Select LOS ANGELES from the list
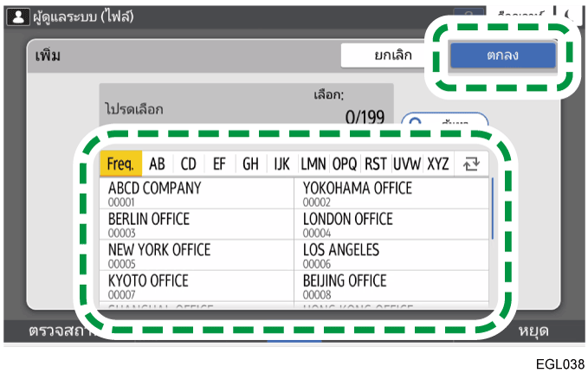Viewport: 588px width, 373px height. click(x=391, y=254)
